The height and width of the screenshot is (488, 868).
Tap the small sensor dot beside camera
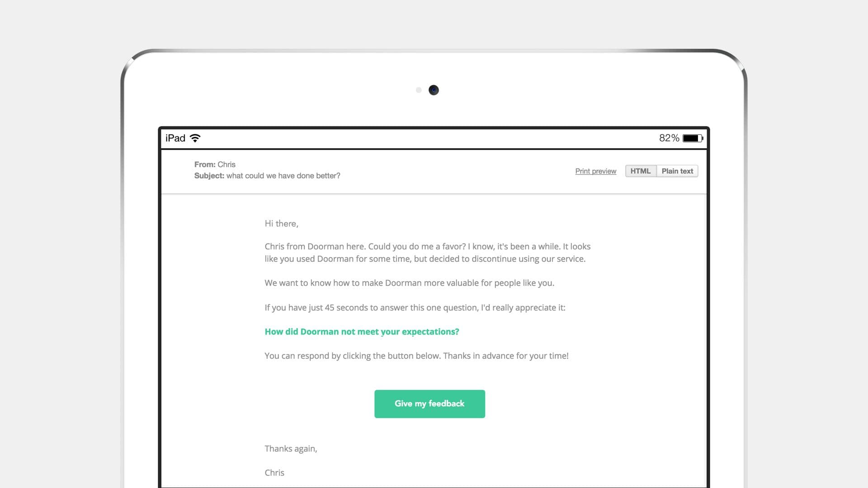pyautogui.click(x=419, y=90)
